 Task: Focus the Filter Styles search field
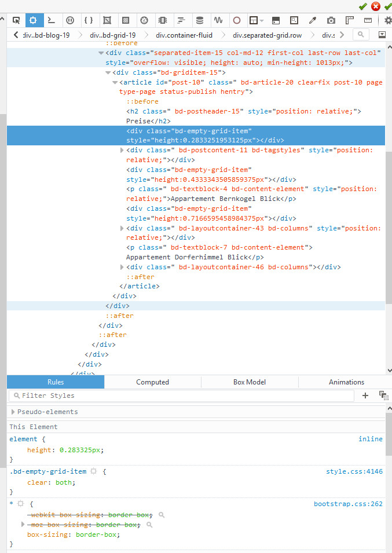click(x=181, y=395)
